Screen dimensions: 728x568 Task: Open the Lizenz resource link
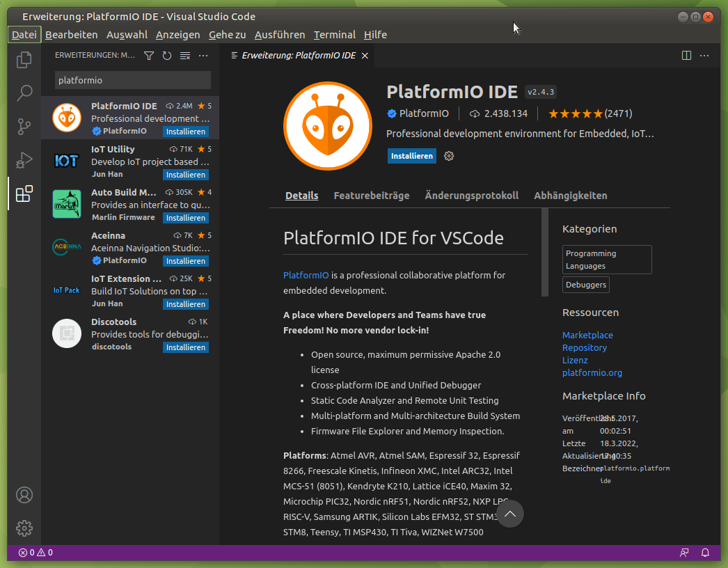pyautogui.click(x=575, y=360)
